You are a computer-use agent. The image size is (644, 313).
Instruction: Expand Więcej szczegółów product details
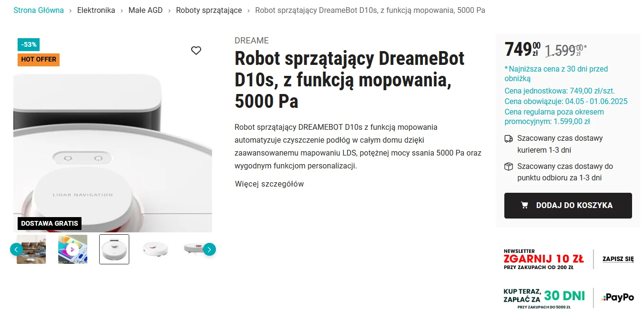click(x=269, y=184)
